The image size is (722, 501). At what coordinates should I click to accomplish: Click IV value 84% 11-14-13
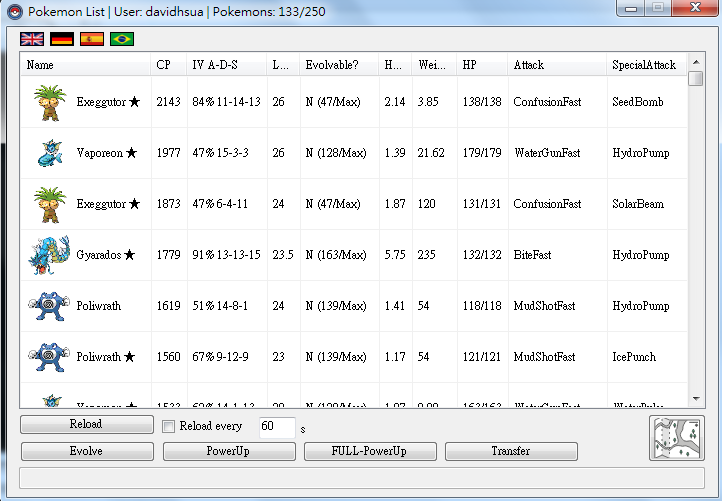(x=227, y=102)
